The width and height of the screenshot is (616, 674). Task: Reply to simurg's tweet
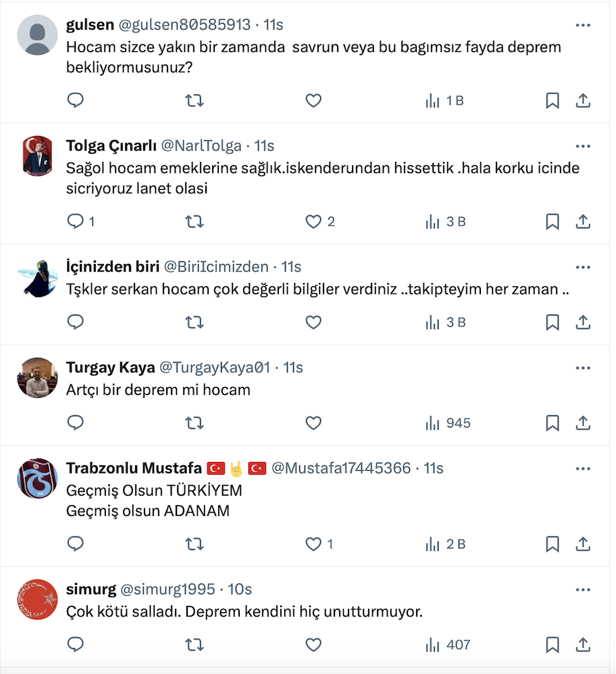(76, 645)
